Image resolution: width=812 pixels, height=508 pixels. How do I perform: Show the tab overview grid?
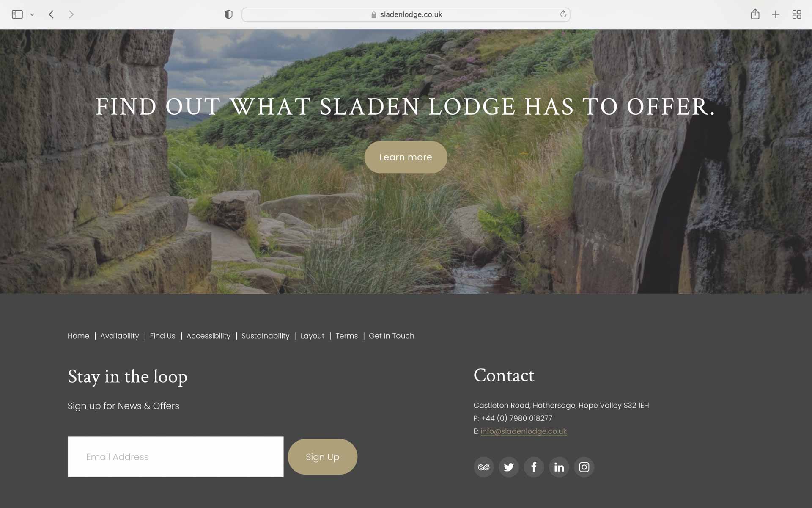pyautogui.click(x=797, y=14)
